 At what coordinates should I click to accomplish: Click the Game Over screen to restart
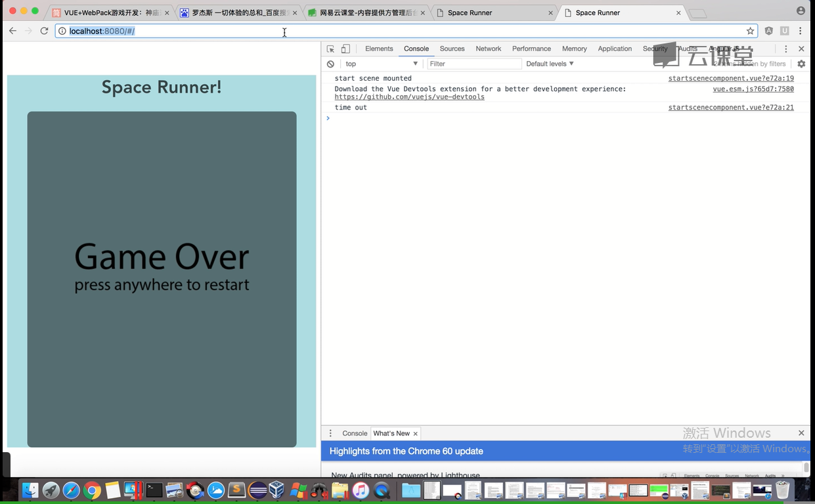[x=162, y=279]
